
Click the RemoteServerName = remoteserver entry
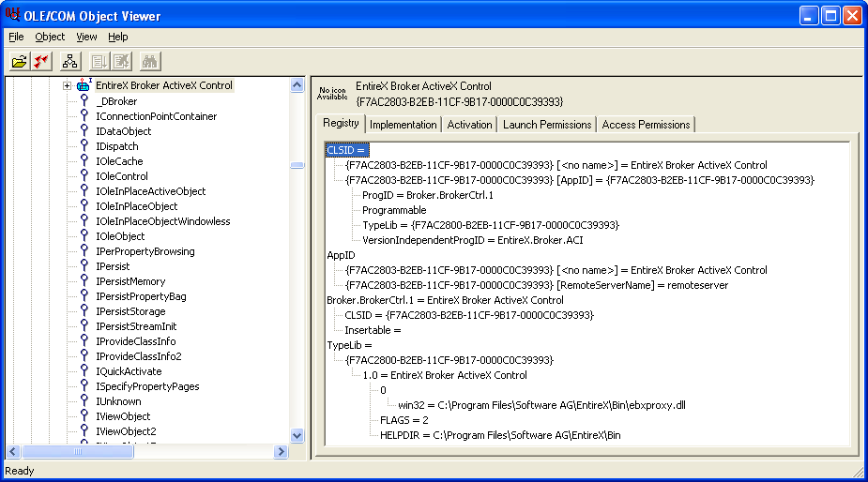tap(537, 285)
